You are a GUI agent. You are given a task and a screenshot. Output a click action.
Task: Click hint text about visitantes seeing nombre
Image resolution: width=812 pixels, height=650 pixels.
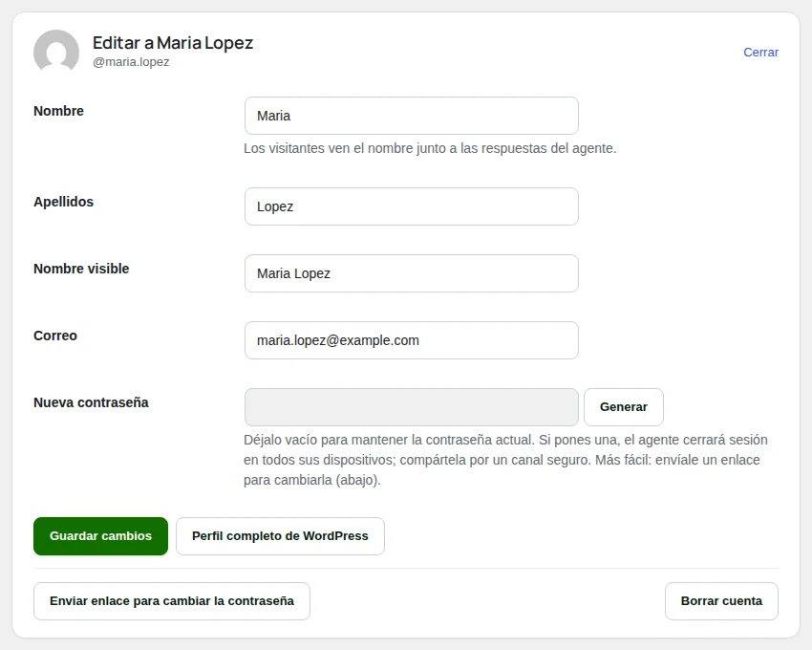tap(430, 148)
